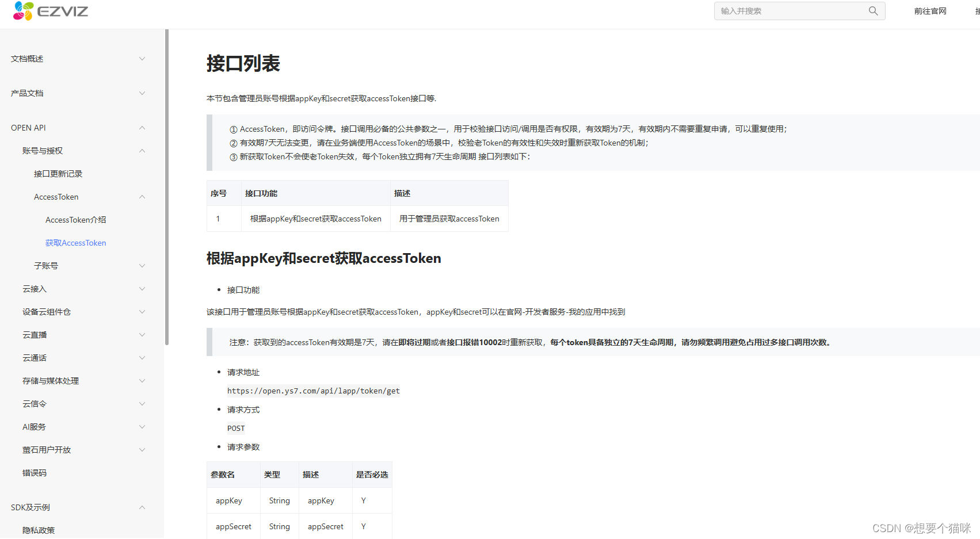Viewport: 980px width, 539px height.
Task: Click the appSecret parameter name cell
Action: point(234,526)
